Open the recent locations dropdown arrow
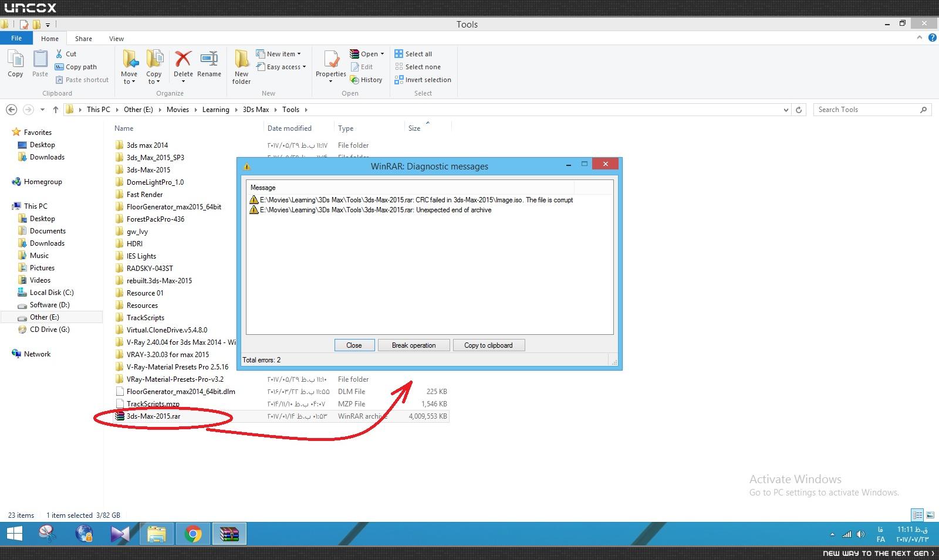Image resolution: width=939 pixels, height=560 pixels. coord(42,110)
